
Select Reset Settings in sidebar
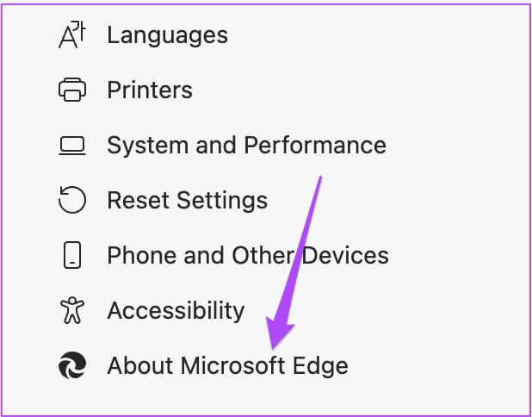coord(187,200)
